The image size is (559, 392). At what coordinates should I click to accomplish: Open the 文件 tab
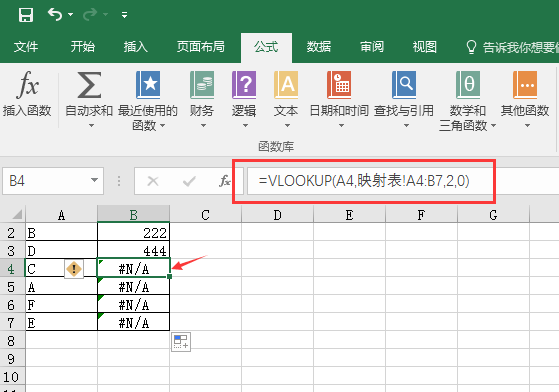[26, 47]
